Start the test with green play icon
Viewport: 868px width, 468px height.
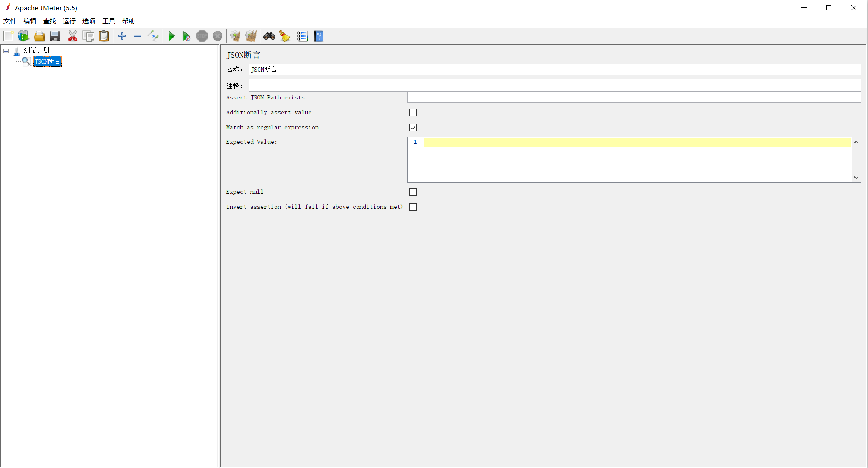[x=171, y=36]
